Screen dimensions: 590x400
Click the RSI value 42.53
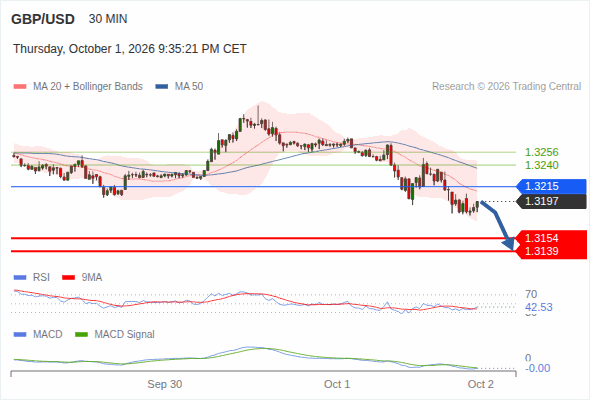(539, 307)
